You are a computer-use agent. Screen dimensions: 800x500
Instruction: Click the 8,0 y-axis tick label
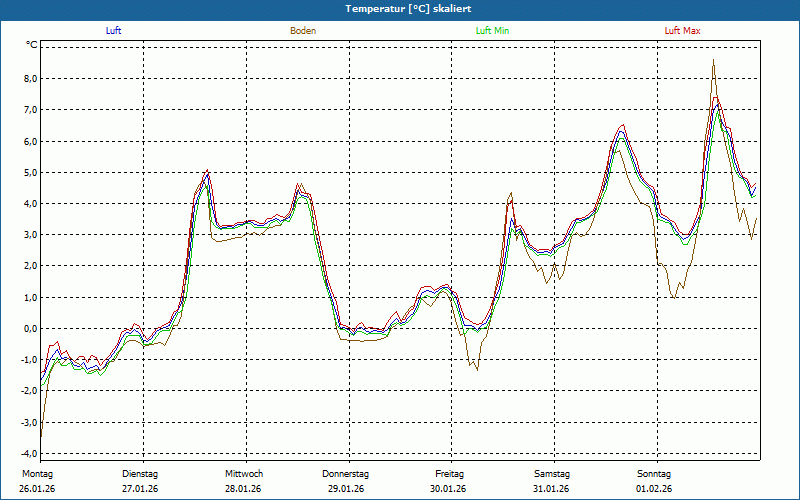(x=29, y=78)
